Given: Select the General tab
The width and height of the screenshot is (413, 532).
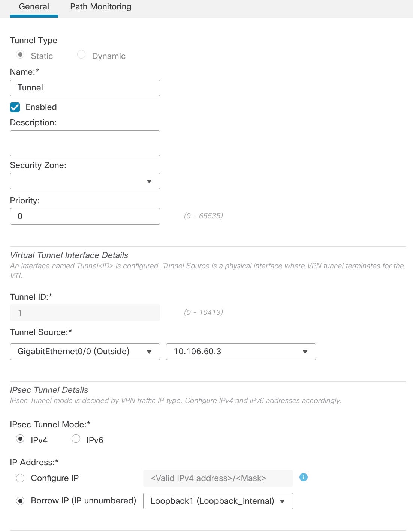Looking at the screenshot, I should click(x=34, y=6).
